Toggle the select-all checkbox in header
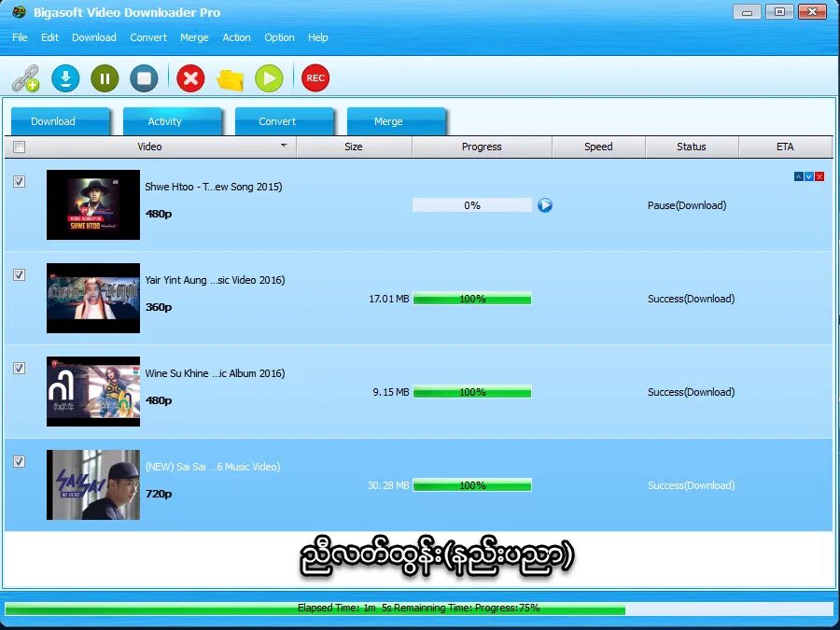840x630 pixels. coord(19,147)
